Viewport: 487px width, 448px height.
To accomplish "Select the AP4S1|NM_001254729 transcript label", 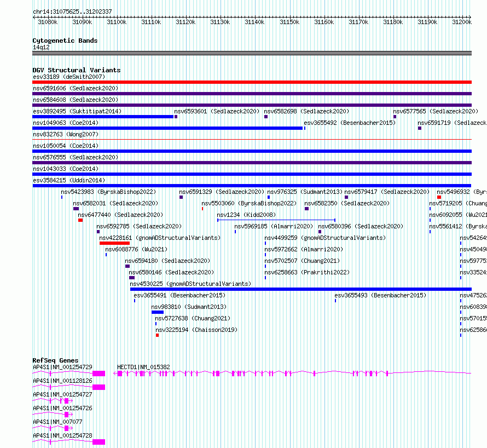I will coord(63,367).
